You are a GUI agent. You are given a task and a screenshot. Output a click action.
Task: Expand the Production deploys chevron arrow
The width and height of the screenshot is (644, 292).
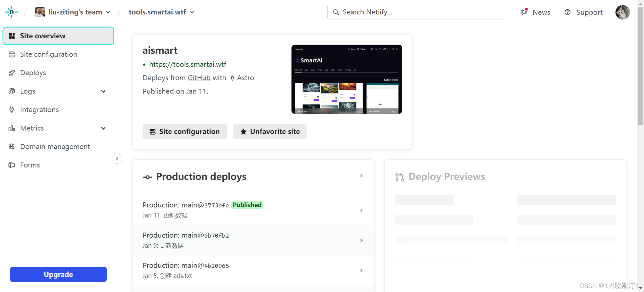(x=361, y=176)
